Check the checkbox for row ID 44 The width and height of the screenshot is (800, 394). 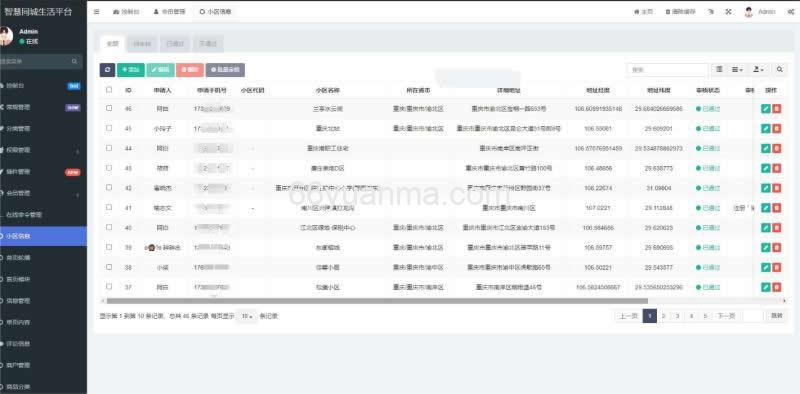(x=109, y=148)
